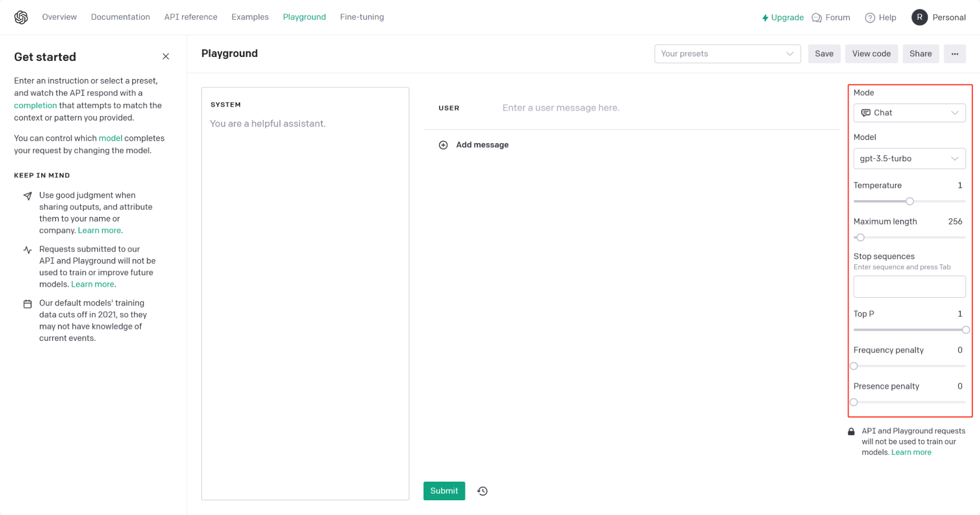This screenshot has height=515, width=980.
Task: Click the View code button
Action: 871,54
